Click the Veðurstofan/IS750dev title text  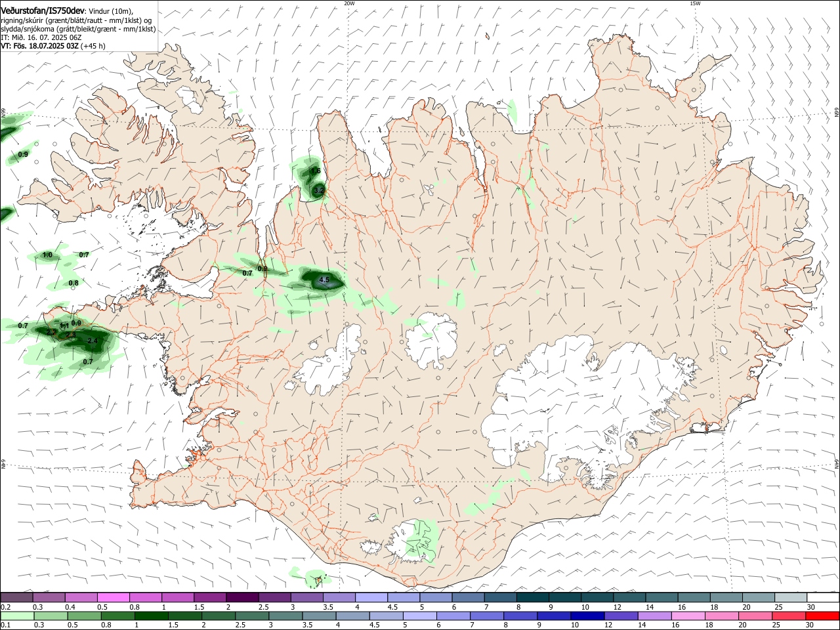tap(43, 10)
